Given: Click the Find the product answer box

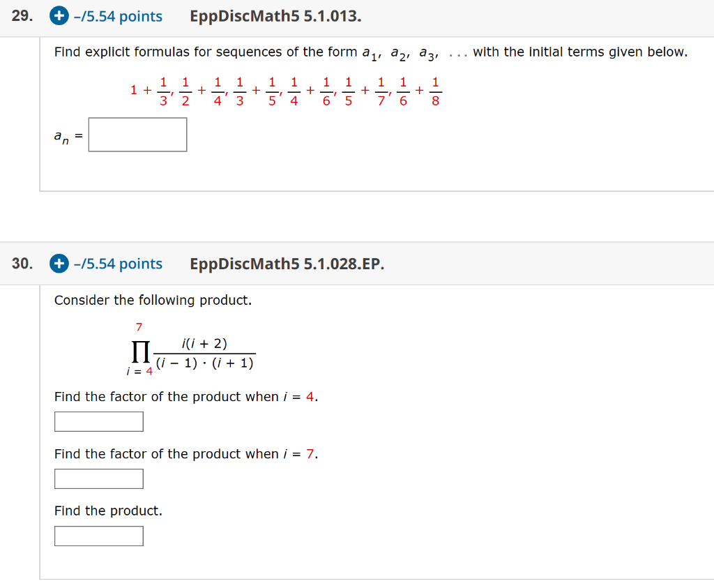Looking at the screenshot, I should 98,536.
